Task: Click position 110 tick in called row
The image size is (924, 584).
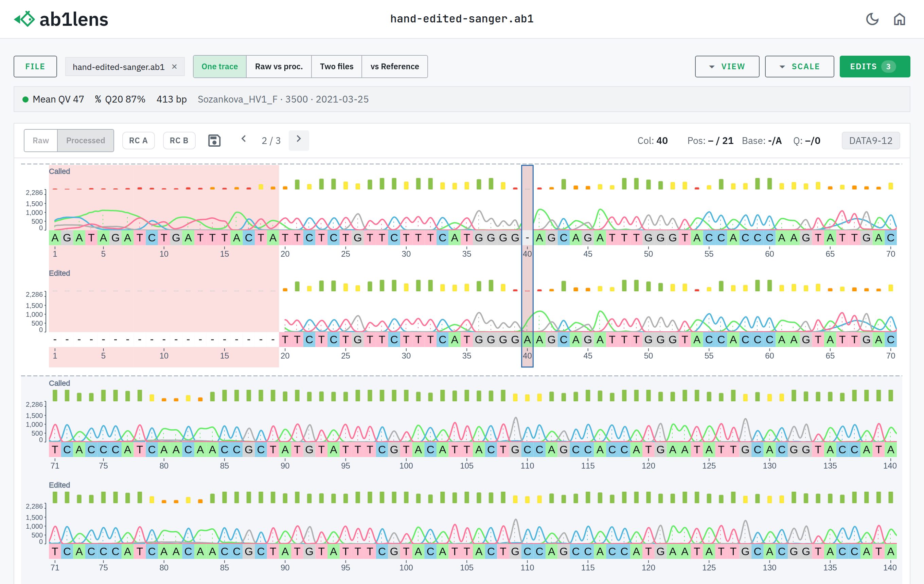Action: 527,465
